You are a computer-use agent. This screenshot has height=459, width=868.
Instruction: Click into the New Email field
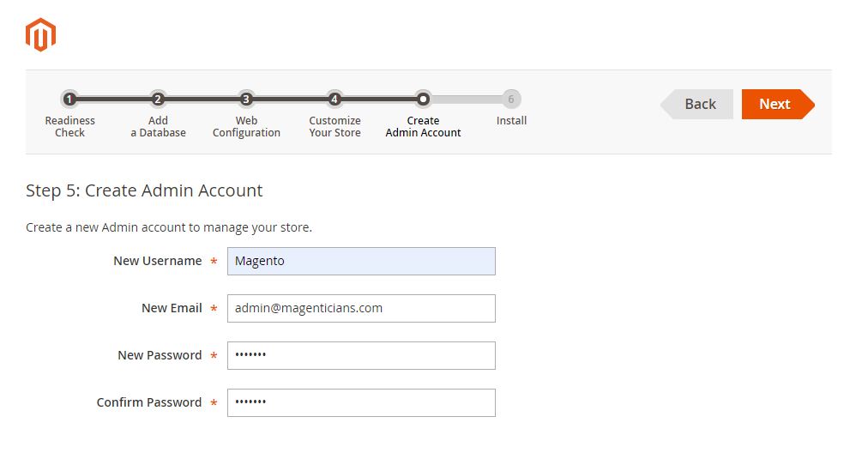pyautogui.click(x=361, y=308)
